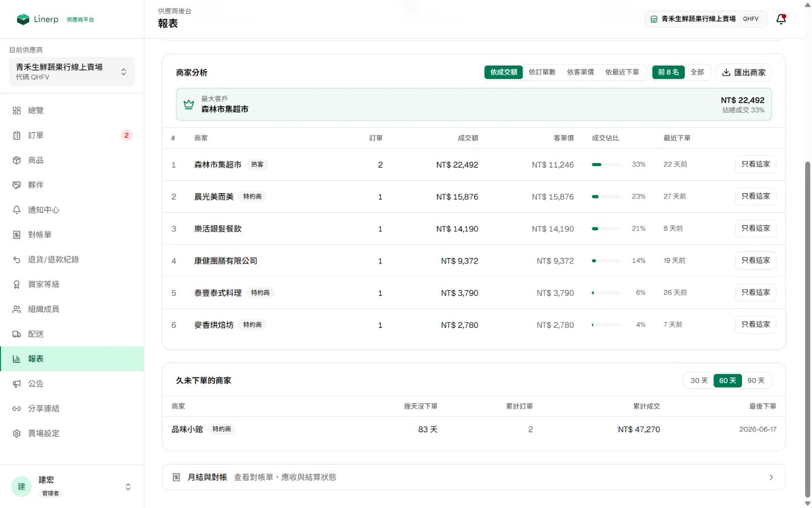Open 賣場設定 menu item
812x508 pixels.
pos(72,433)
